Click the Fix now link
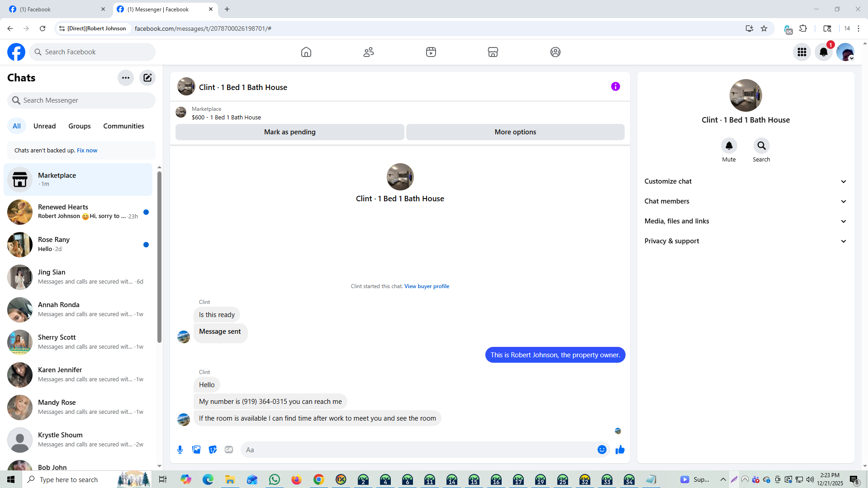Image resolution: width=868 pixels, height=488 pixels. tap(87, 151)
